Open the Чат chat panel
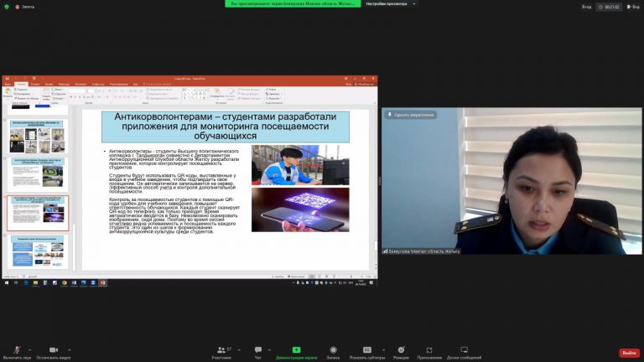644x362 pixels. click(258, 349)
